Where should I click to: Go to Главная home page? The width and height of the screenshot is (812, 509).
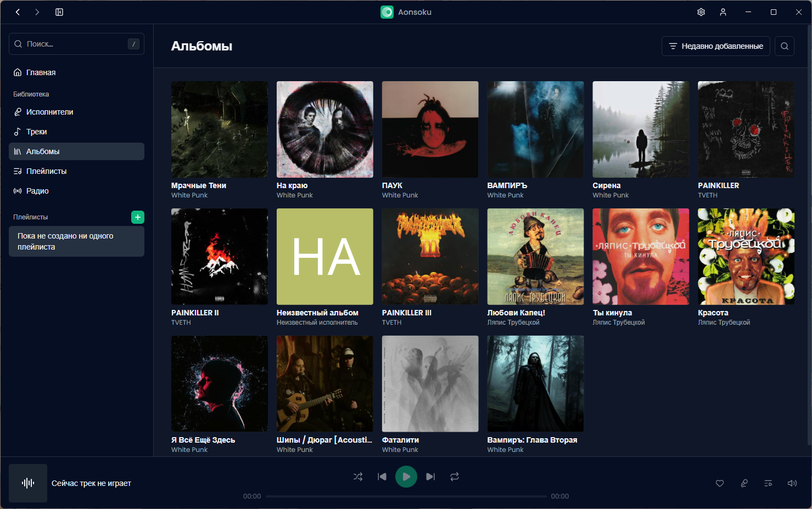(x=41, y=72)
